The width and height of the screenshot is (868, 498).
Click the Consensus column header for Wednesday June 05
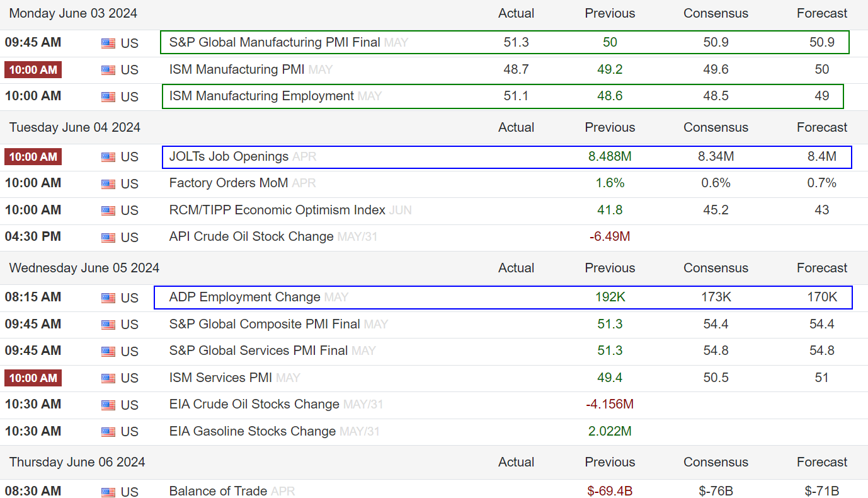coord(716,268)
